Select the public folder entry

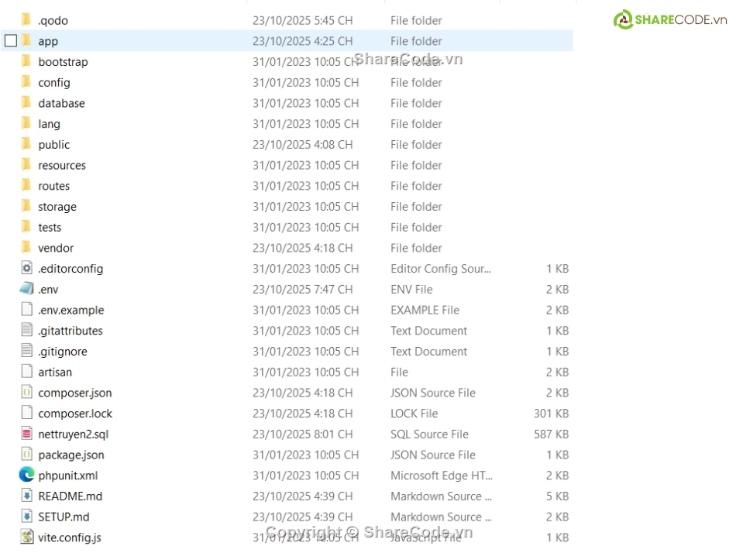(53, 145)
